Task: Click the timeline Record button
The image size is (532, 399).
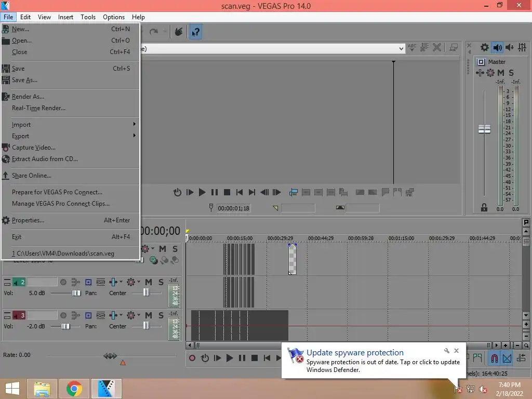Action: pos(192,358)
